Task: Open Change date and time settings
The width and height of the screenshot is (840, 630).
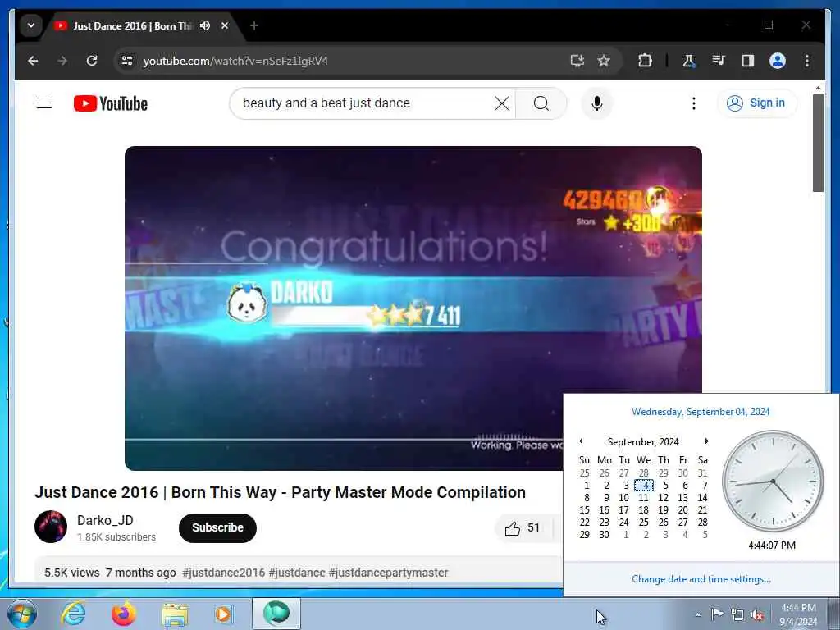Action: coord(701,579)
